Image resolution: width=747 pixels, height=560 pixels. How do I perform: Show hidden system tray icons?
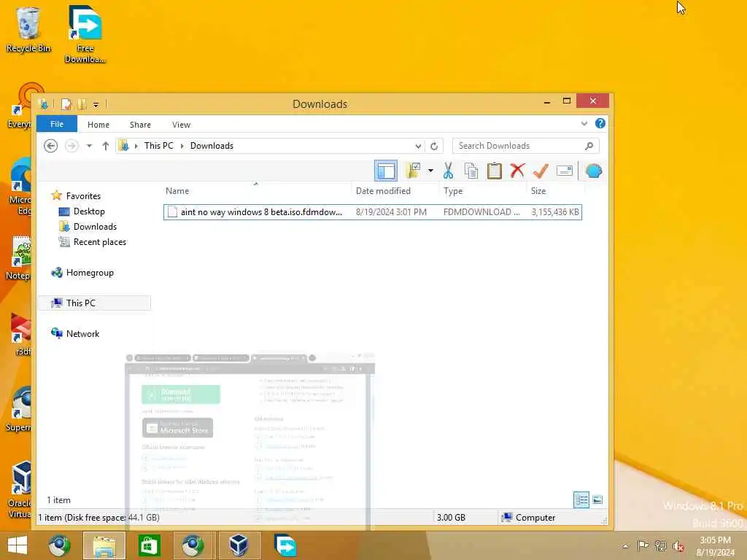point(625,545)
